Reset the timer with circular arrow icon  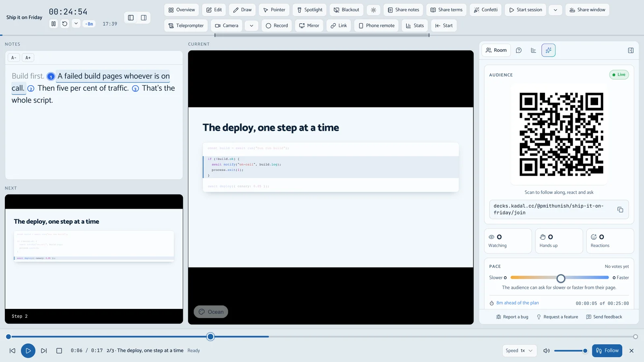65,24
